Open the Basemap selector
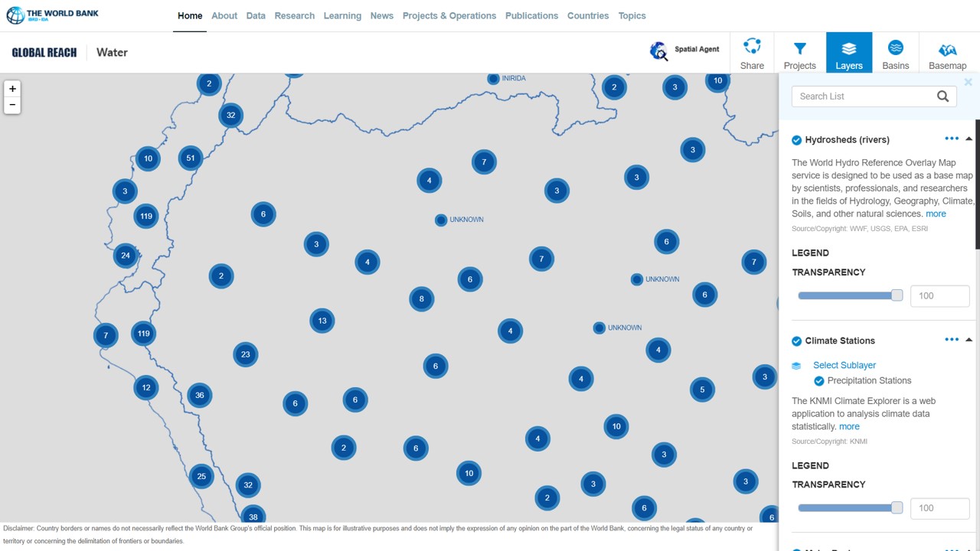 click(947, 53)
